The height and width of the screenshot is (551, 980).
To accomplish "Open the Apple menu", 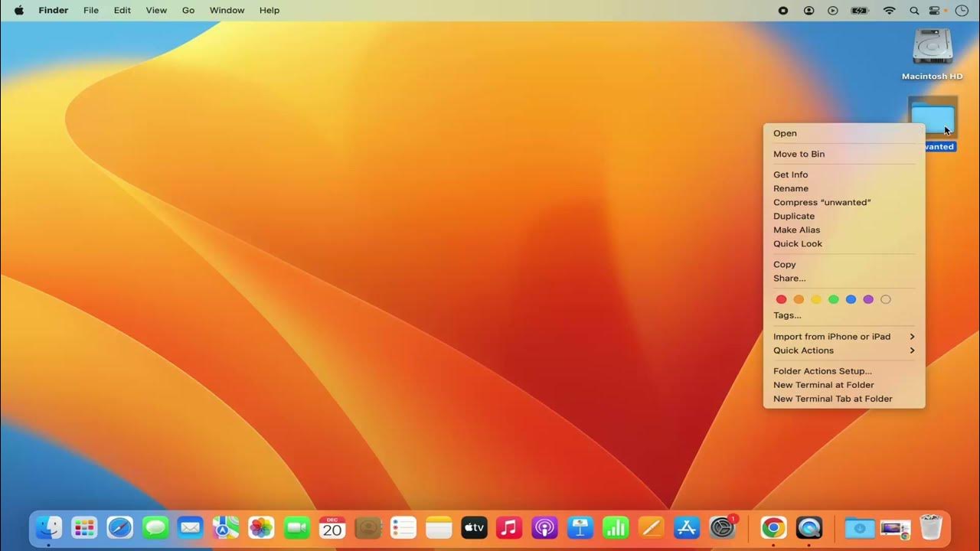I will [19, 10].
